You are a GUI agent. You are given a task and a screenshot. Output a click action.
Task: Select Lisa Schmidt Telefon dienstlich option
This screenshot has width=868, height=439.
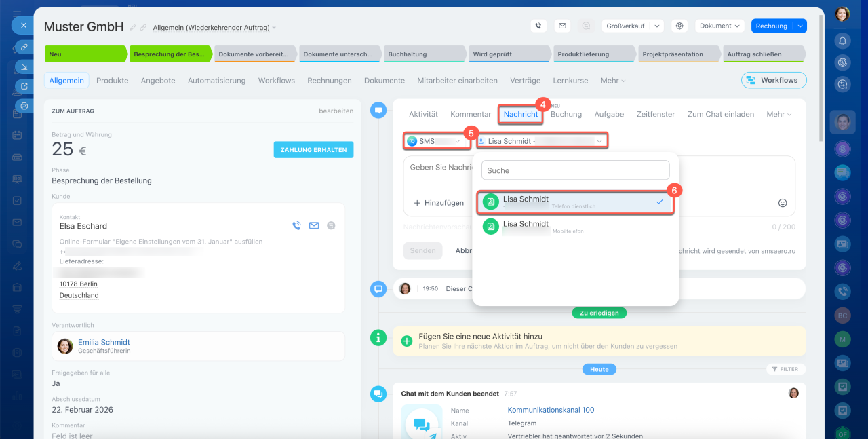coord(575,202)
